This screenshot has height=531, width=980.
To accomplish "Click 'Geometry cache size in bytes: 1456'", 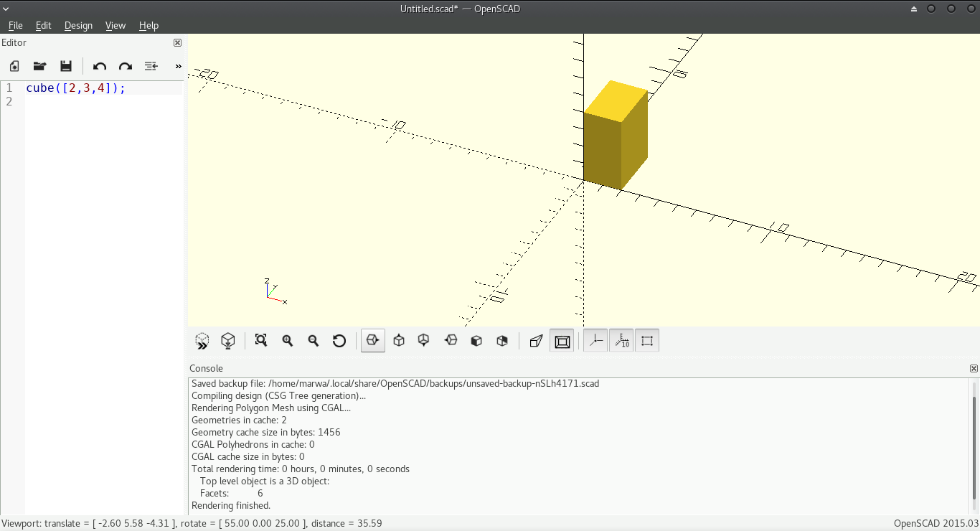I will (x=266, y=433).
